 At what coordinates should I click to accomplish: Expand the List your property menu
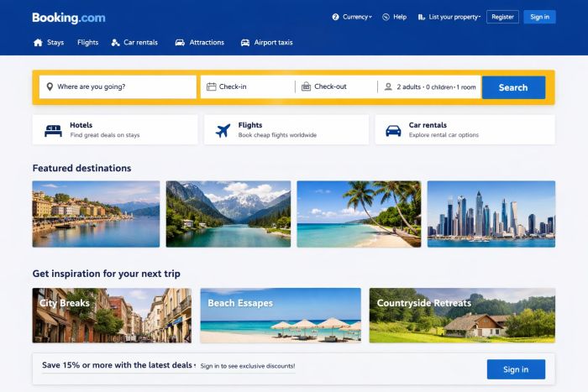pyautogui.click(x=449, y=17)
